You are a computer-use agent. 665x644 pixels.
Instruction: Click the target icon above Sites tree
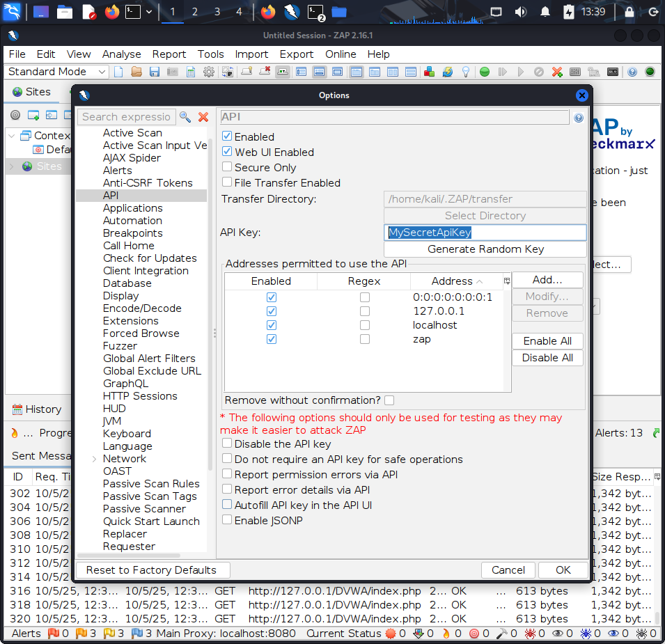[x=15, y=114]
